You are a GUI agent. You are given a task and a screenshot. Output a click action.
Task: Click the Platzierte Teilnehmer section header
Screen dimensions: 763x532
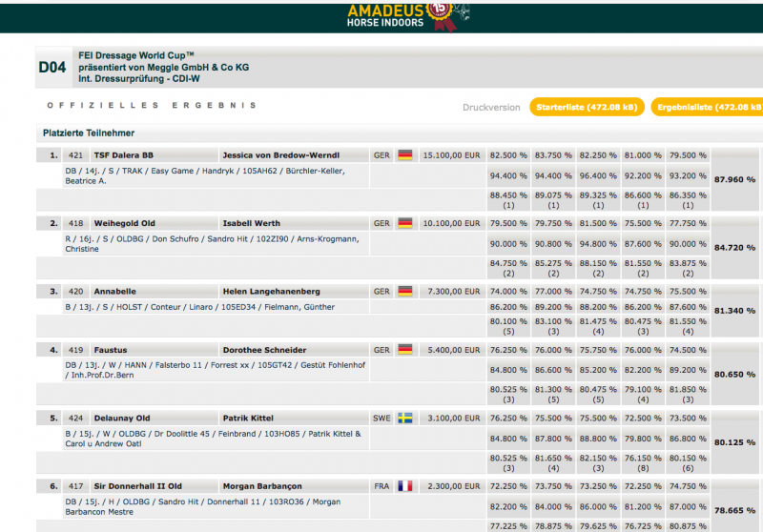point(89,133)
